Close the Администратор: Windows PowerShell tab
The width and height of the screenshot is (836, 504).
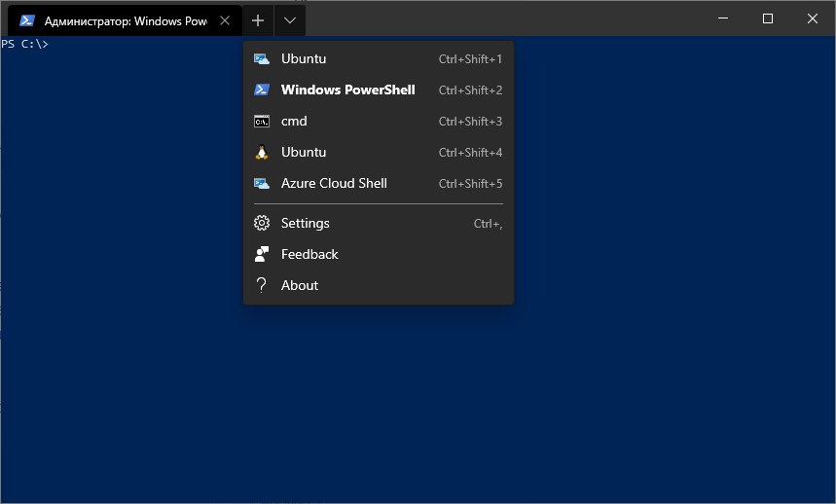pyautogui.click(x=225, y=20)
